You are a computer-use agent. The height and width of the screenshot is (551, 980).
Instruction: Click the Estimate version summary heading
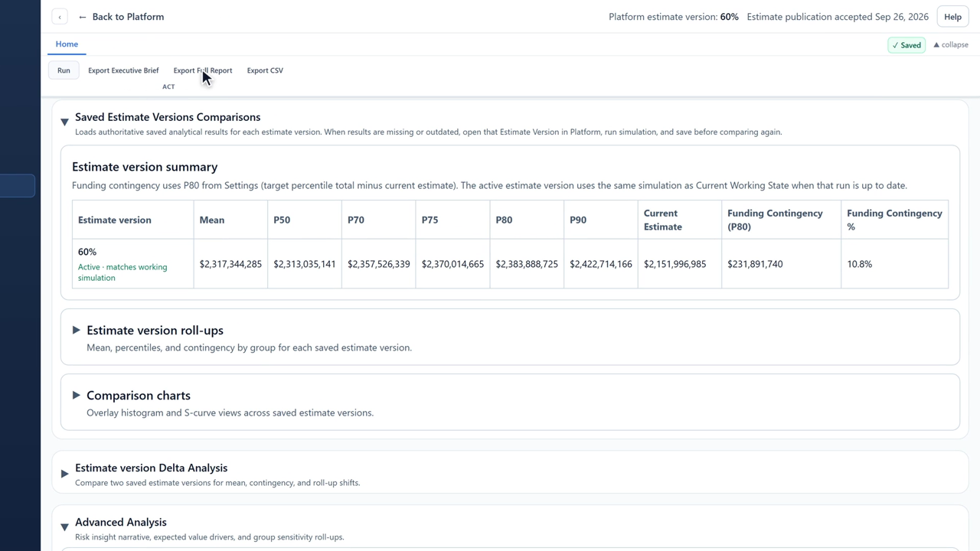[x=145, y=167]
